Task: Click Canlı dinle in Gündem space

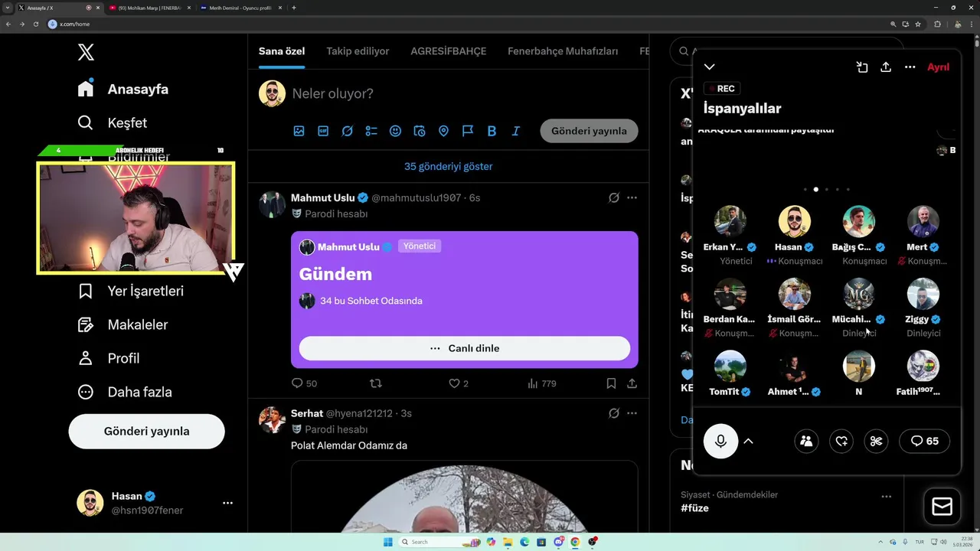Action: click(x=465, y=348)
